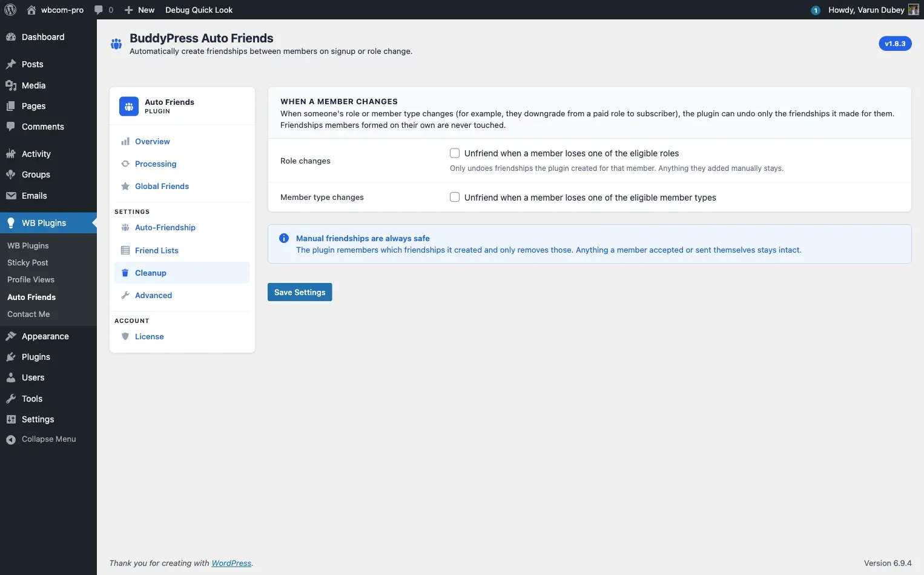
Task: Click the Settings sliders icon
Action: pyautogui.click(x=11, y=419)
